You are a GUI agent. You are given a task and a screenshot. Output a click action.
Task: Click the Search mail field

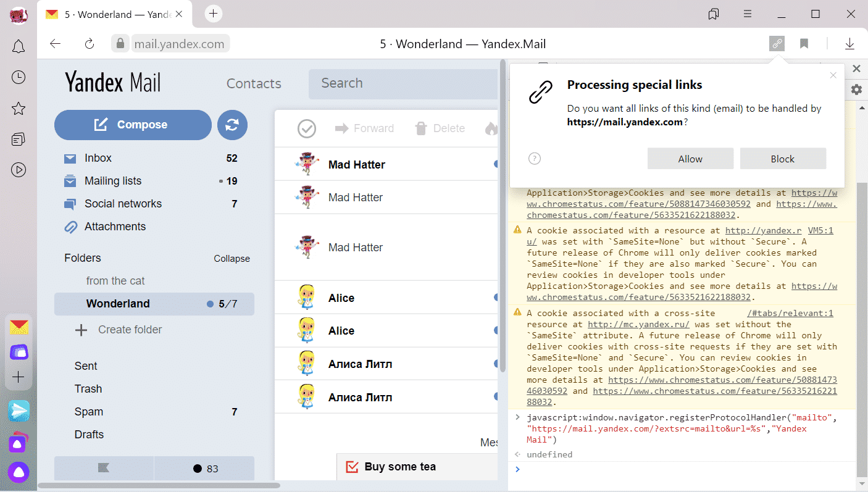tap(403, 83)
